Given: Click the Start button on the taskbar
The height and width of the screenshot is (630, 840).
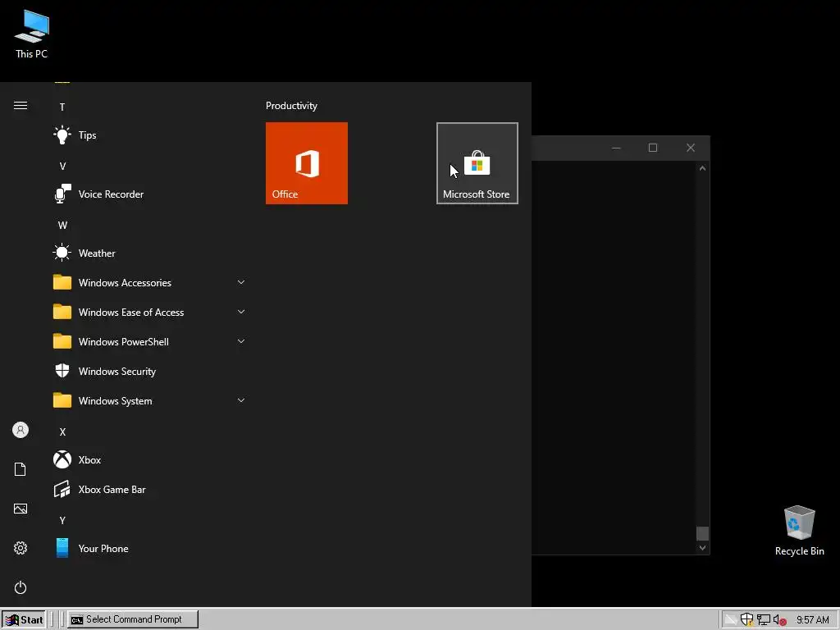Looking at the screenshot, I should (x=23, y=619).
